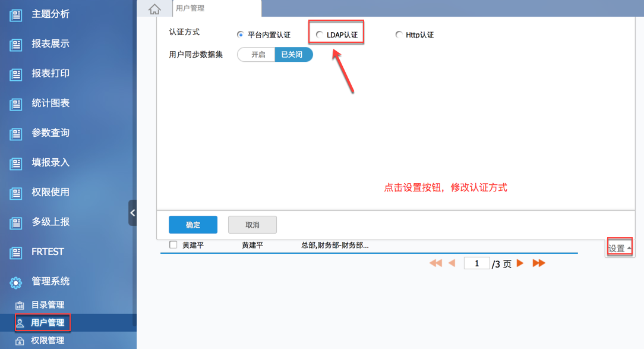This screenshot has height=349, width=644.
Task: Click the FRTEST sidebar icon
Action: (x=15, y=253)
